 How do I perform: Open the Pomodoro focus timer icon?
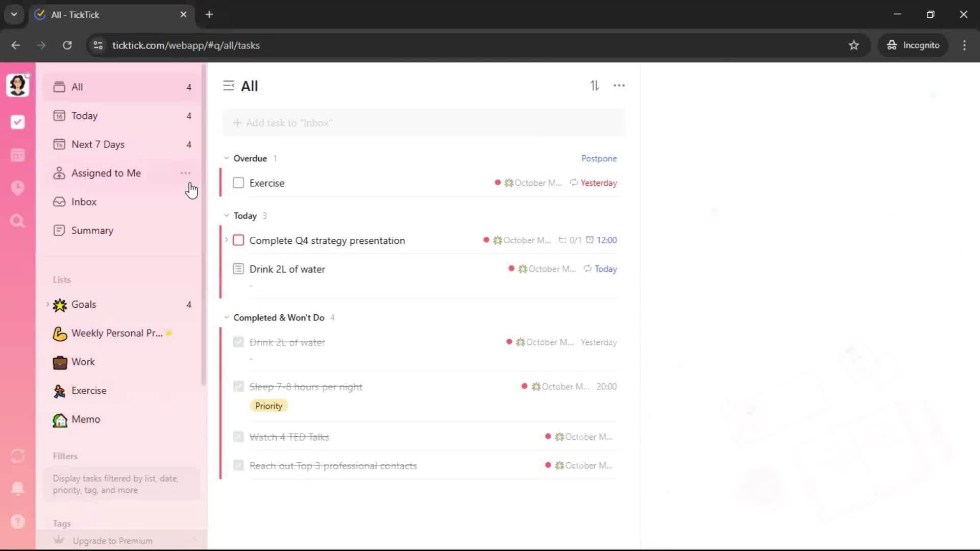[17, 188]
